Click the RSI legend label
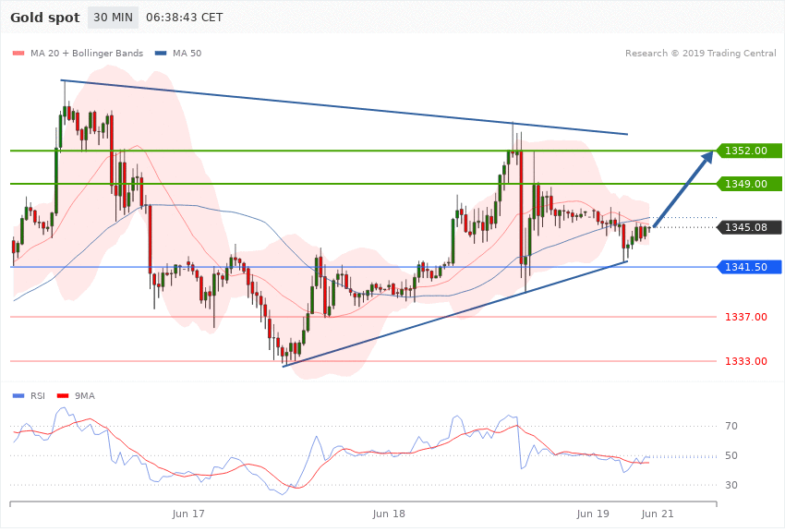The image size is (785, 532). tap(38, 396)
